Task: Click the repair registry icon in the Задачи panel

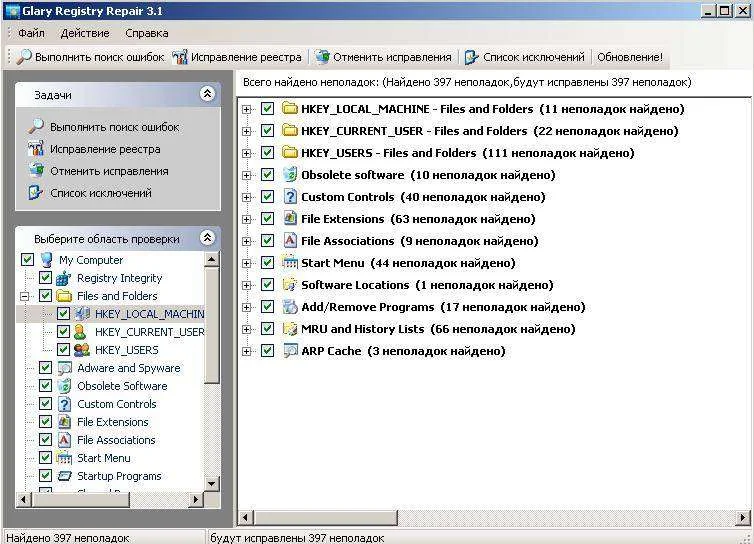Action: 36,149
